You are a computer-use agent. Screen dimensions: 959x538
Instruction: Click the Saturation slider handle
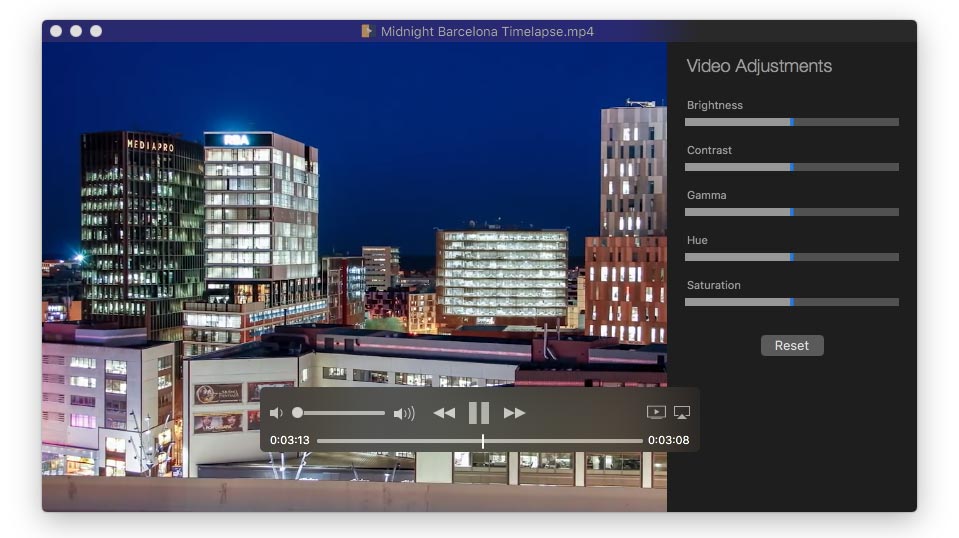[x=792, y=302]
